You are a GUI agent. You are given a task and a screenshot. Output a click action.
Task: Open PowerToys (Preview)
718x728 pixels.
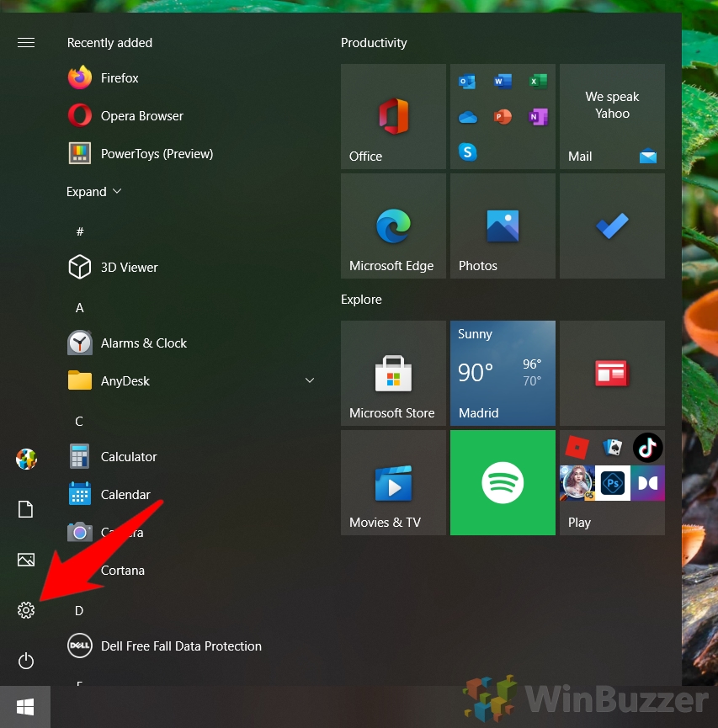point(141,154)
